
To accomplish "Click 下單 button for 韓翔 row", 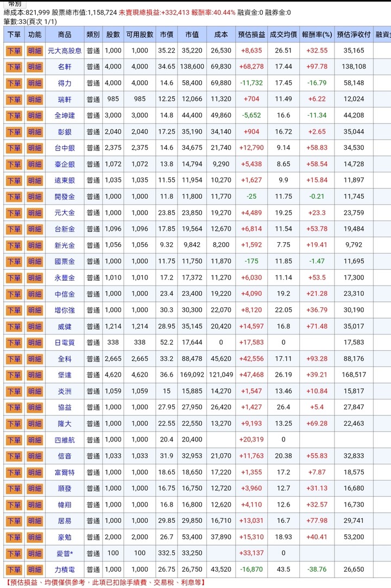I will click(x=14, y=505).
